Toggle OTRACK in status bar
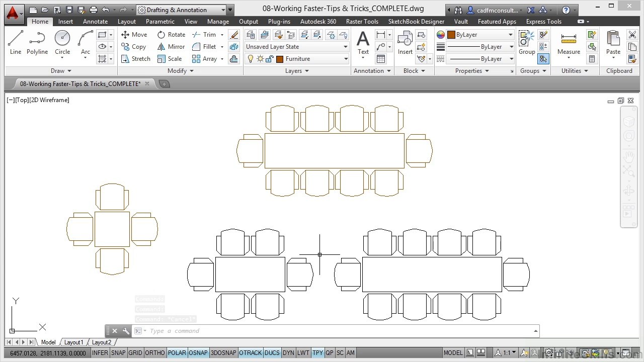This screenshot has height=362, width=644. tap(251, 353)
